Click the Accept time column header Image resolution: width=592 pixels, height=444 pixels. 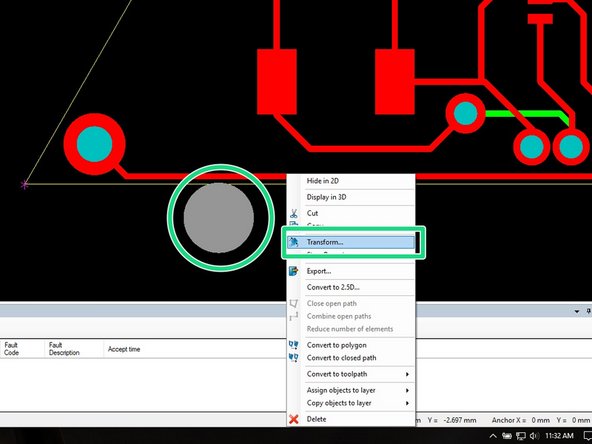124,349
